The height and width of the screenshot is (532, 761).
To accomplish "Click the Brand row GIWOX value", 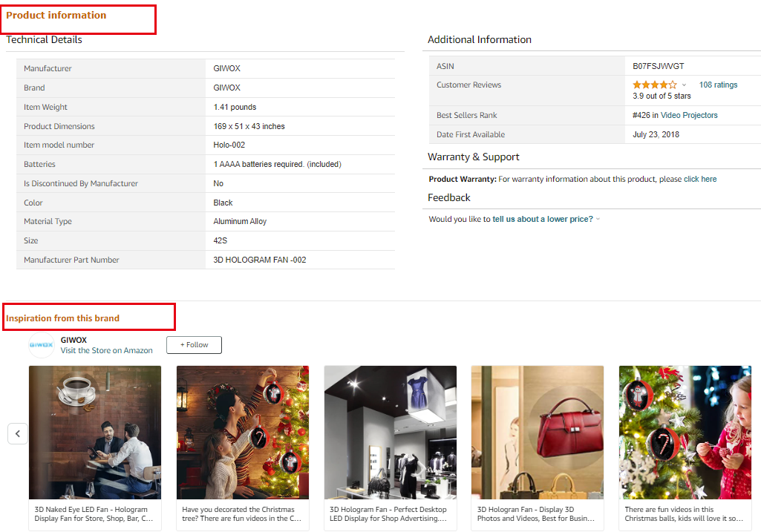I will 226,88.
